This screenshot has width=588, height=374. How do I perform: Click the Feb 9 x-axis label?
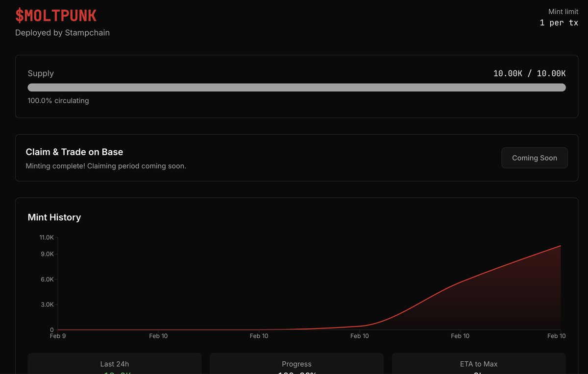coord(58,336)
